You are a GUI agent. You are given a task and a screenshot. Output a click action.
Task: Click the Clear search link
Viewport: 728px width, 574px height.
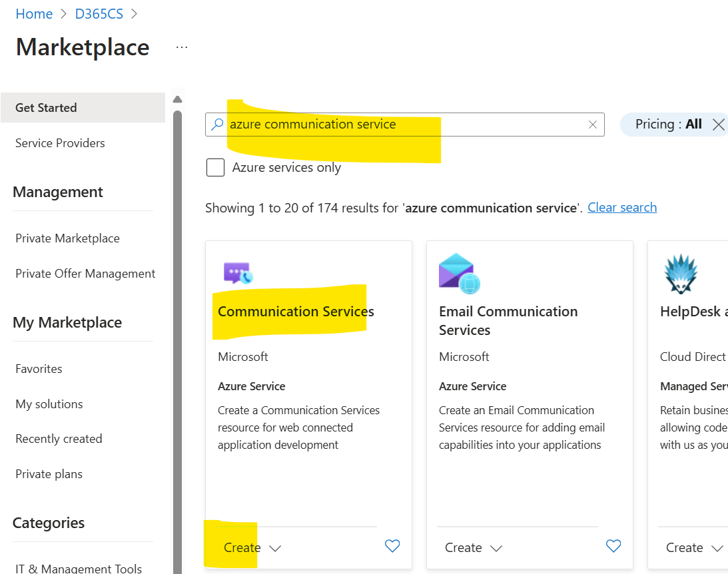(622, 207)
